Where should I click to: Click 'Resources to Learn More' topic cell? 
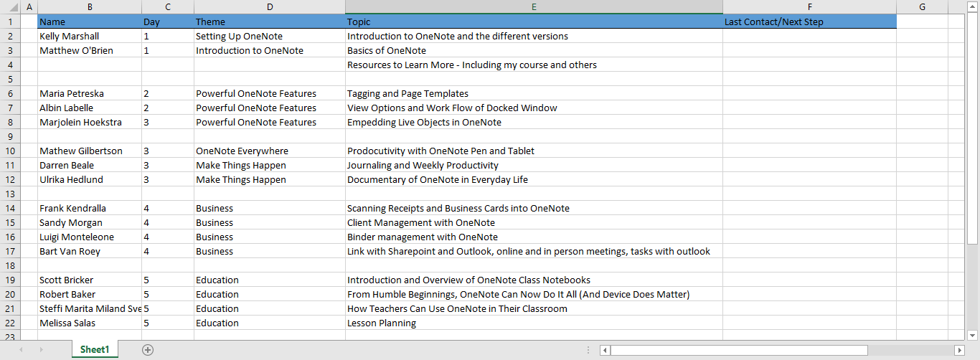(x=534, y=65)
